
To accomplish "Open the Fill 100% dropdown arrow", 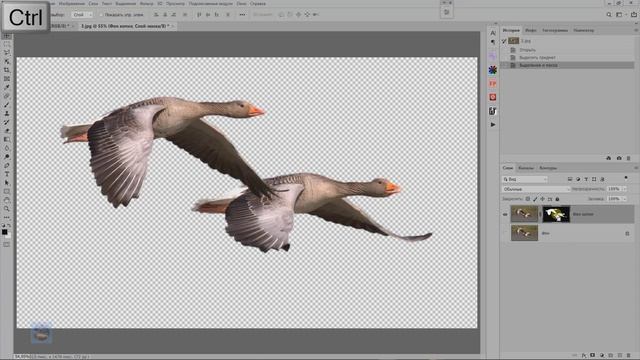I will (x=624, y=199).
